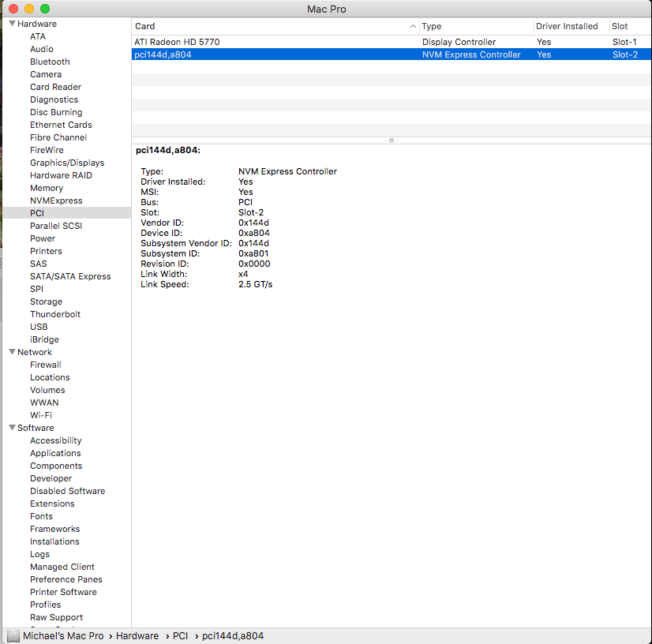Select ATA in the sidebar
652x644 pixels.
pyautogui.click(x=37, y=36)
